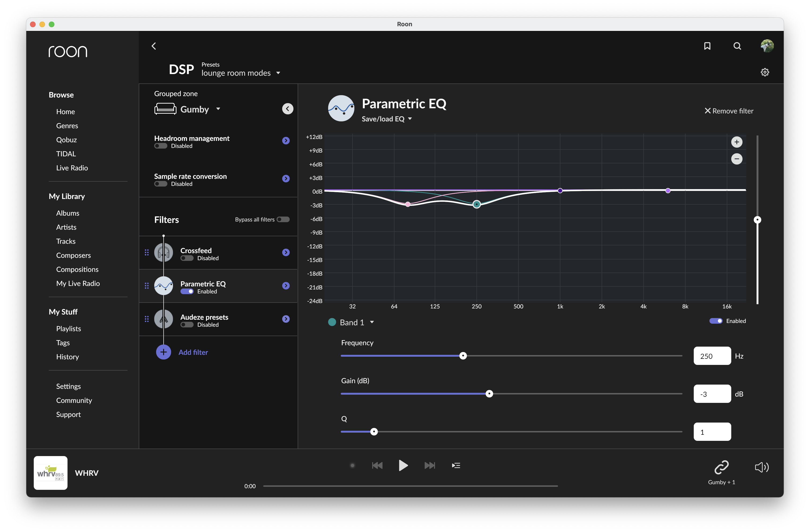810x532 pixels.
Task: Enable the Crossfeed filter toggle
Action: coord(187,258)
